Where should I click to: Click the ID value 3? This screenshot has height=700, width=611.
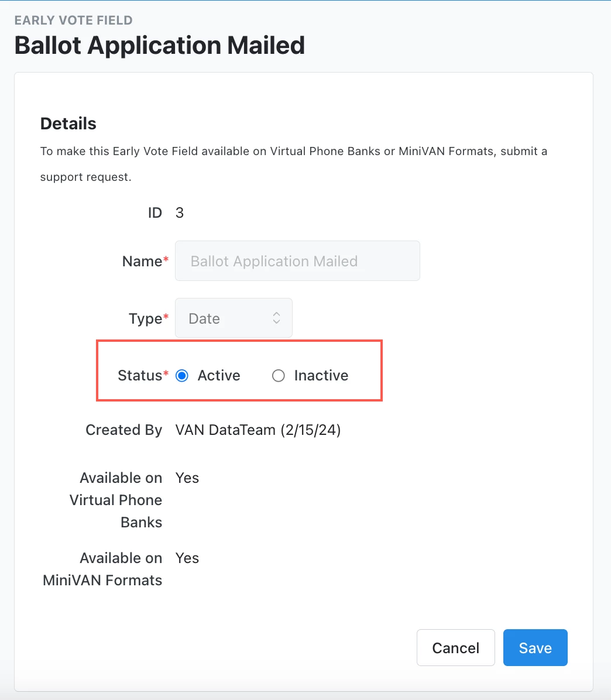180,213
